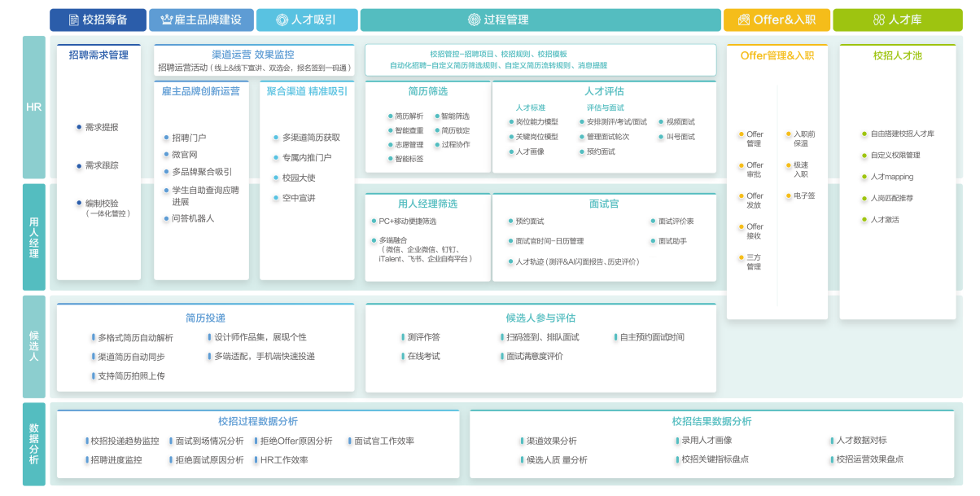Select the 数据分析 row label

click(34, 444)
